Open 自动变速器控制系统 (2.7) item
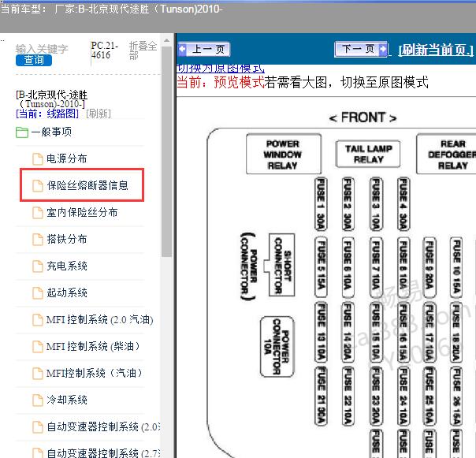Image resolution: width=476 pixels, height=458 pixels. [103, 452]
